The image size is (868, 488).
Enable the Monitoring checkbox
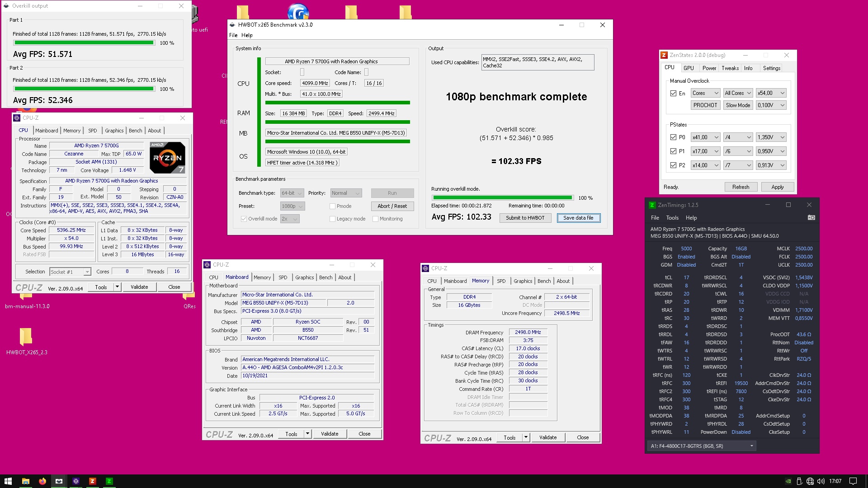(x=375, y=219)
